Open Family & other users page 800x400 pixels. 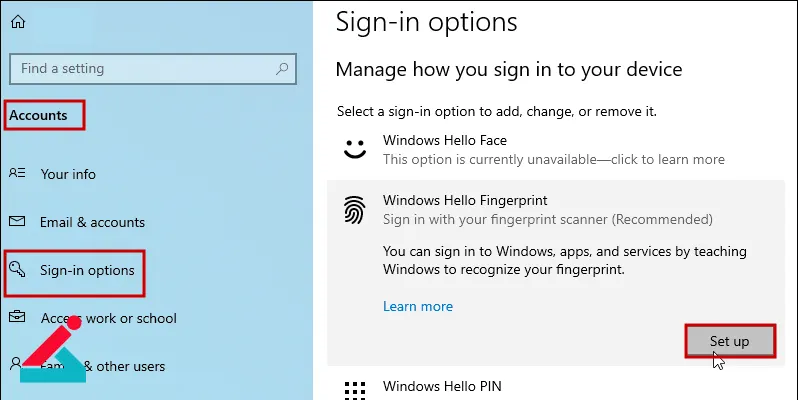(102, 366)
